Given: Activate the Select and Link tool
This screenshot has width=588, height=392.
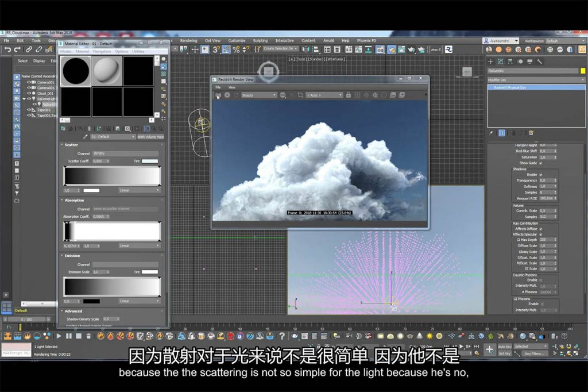Looking at the screenshot, I should point(29,49).
